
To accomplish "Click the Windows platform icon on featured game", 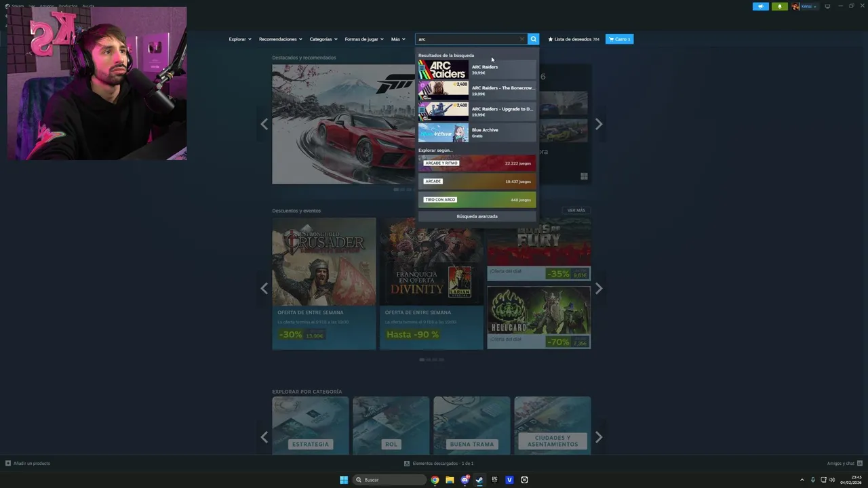I will click(x=584, y=176).
